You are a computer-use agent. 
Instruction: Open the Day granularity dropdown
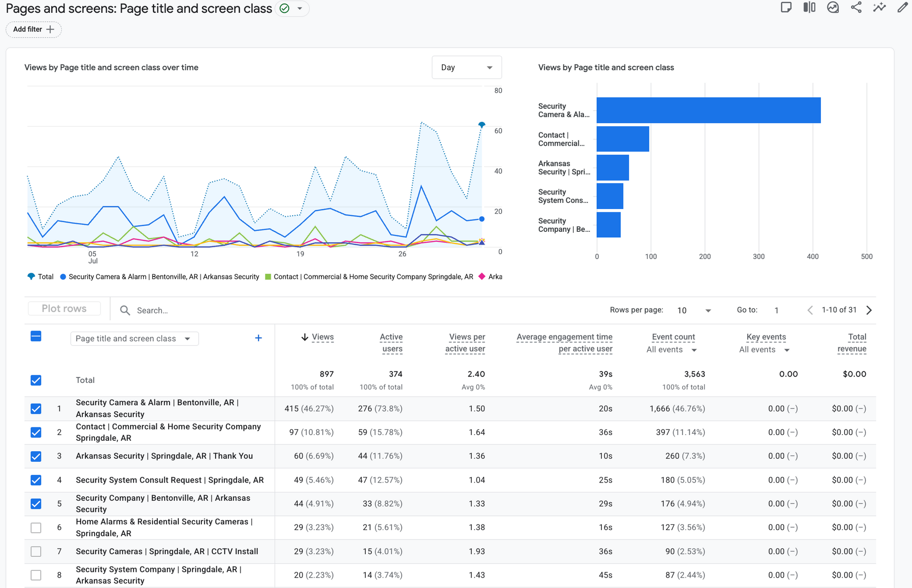pyautogui.click(x=466, y=67)
